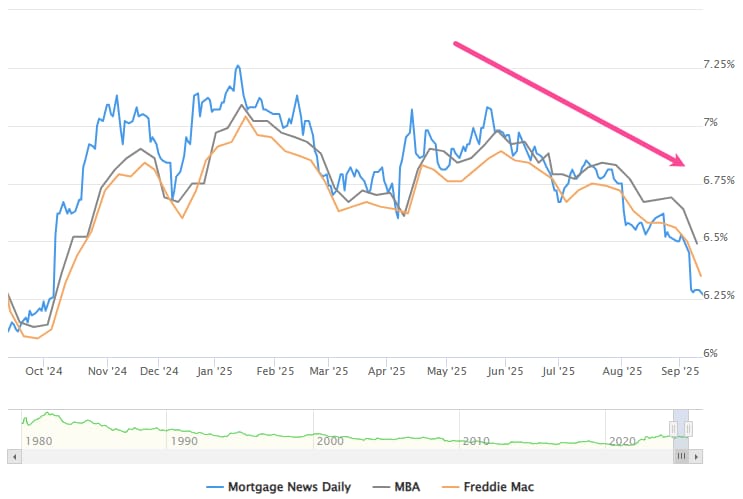The width and height of the screenshot is (743, 499).
Task: Click the 2020 label in navigator
Action: [622, 441]
